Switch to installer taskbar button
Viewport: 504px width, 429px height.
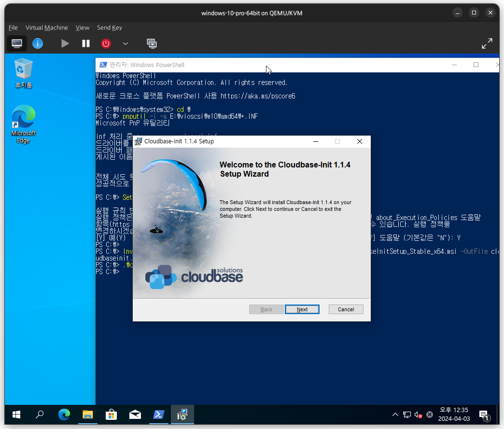tap(182, 415)
